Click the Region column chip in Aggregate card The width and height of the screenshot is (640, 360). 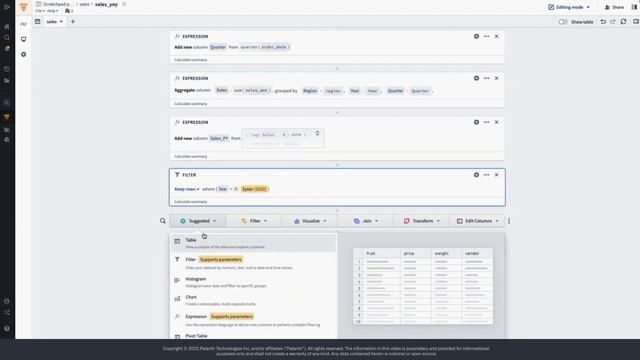(310, 91)
